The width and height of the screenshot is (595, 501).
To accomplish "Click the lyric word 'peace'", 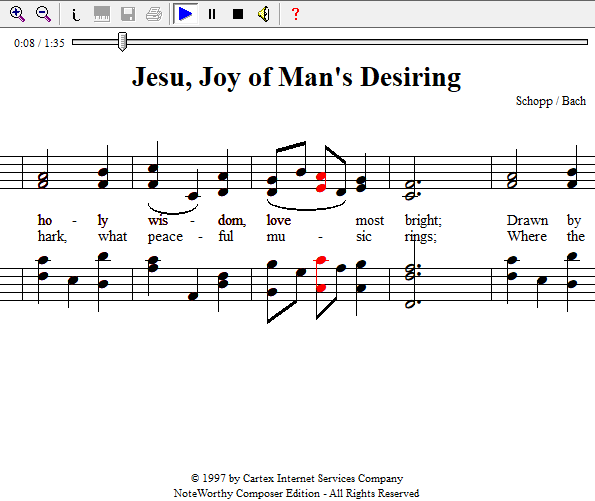I will pos(165,237).
